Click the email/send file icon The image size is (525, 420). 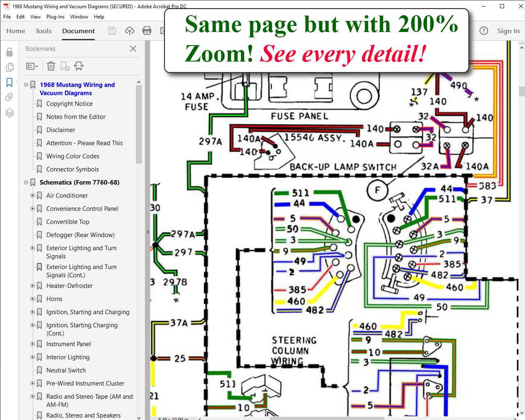pos(164,31)
